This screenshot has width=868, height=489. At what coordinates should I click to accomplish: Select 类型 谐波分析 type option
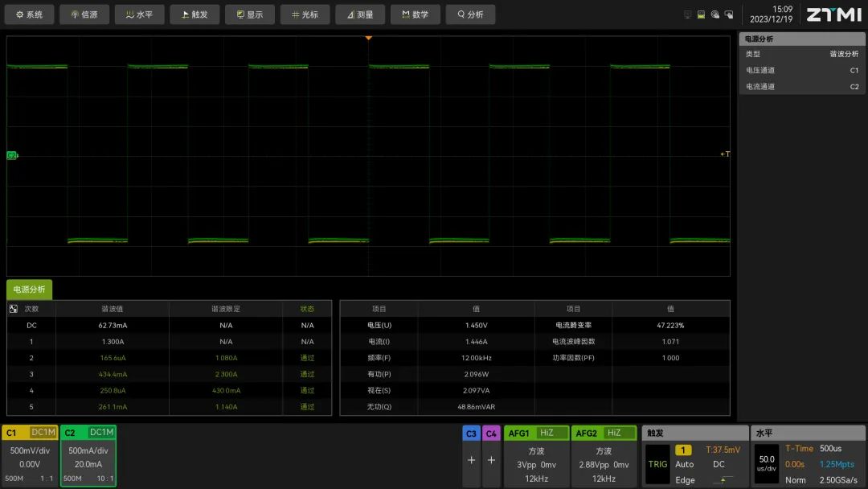click(x=801, y=54)
